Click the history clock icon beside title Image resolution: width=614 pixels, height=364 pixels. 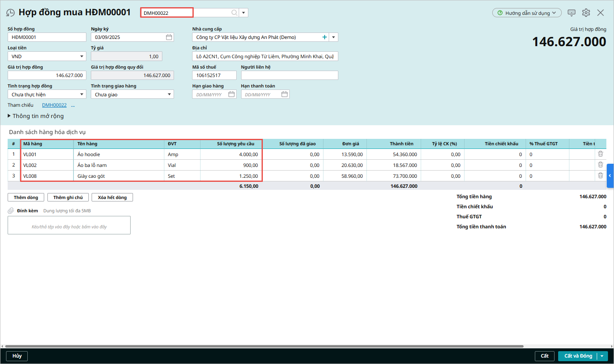point(10,13)
